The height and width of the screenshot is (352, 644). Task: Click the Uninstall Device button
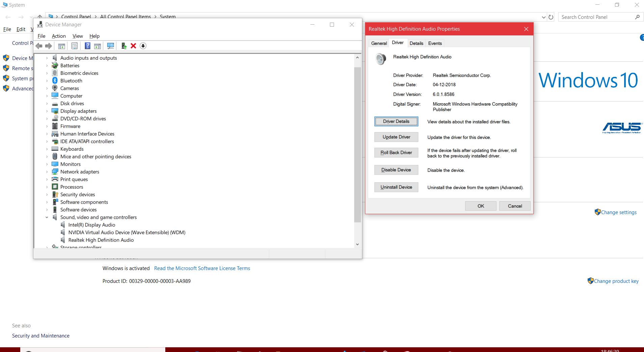(x=396, y=187)
